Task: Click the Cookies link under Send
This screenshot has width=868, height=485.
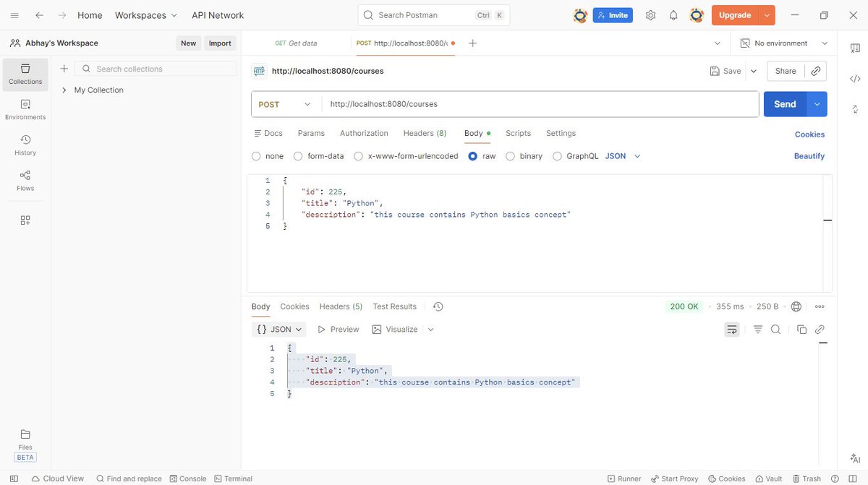Action: [809, 134]
